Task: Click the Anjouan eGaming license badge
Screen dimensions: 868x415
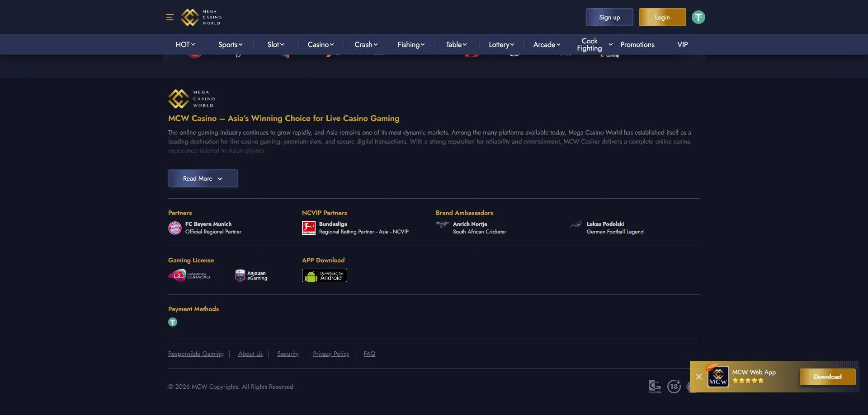Action: pos(251,275)
